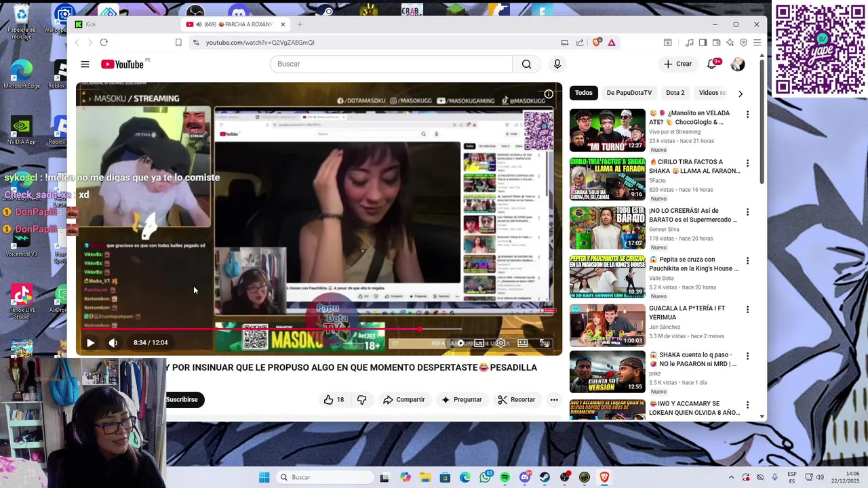Click the YouTube search magnifier button
The width and height of the screenshot is (868, 488).
[x=526, y=64]
